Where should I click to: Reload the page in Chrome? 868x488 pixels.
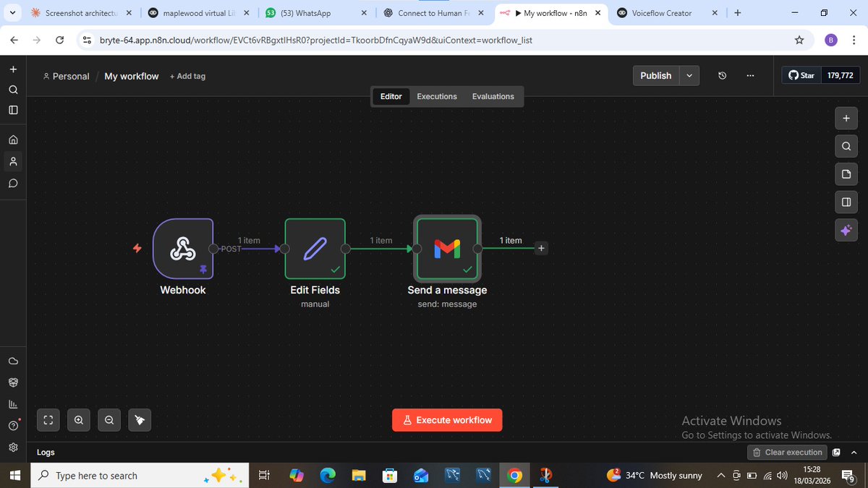pos(59,40)
